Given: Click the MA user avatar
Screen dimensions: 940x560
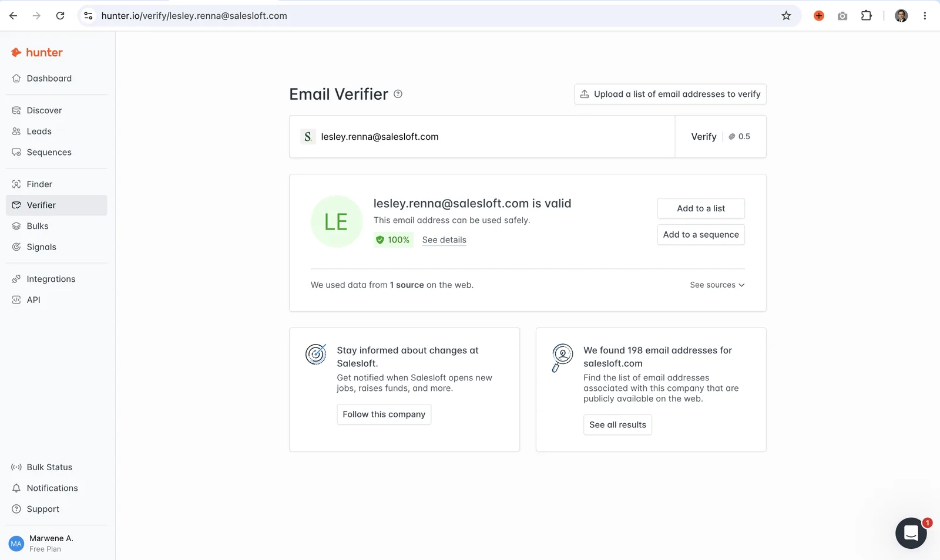Looking at the screenshot, I should (16, 544).
